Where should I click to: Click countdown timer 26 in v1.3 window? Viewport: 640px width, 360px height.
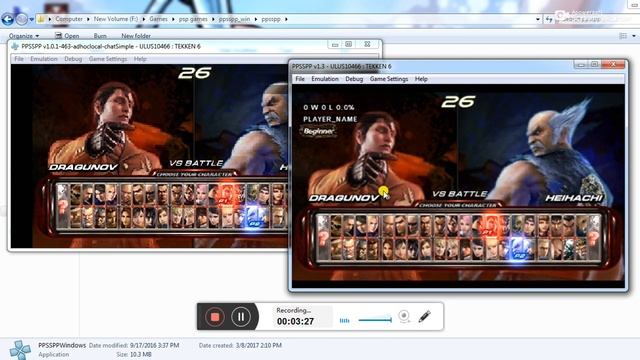coord(458,102)
